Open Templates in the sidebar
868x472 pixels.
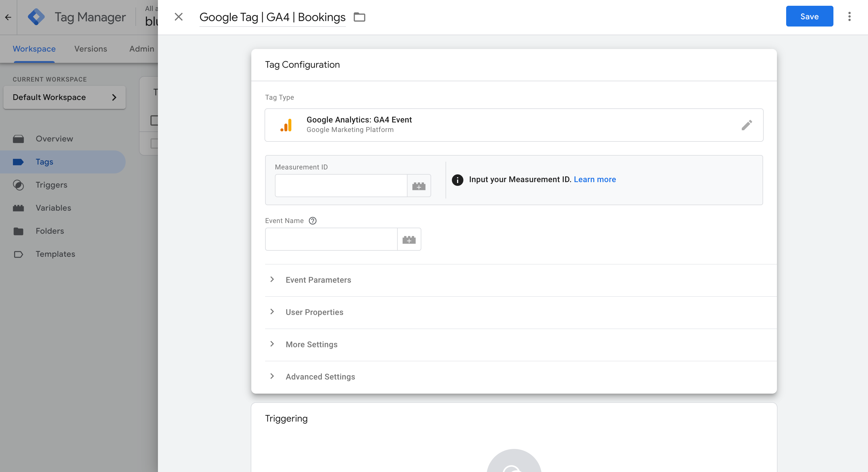pyautogui.click(x=63, y=254)
